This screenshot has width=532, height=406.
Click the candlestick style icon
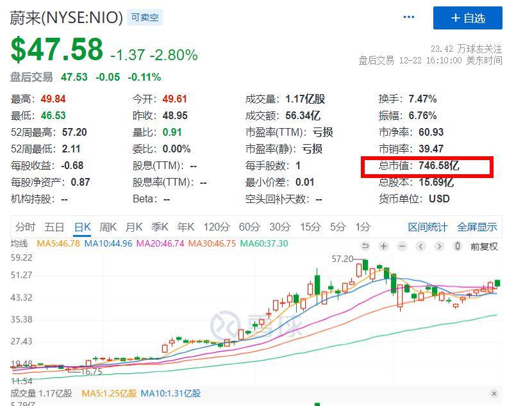tap(458, 246)
